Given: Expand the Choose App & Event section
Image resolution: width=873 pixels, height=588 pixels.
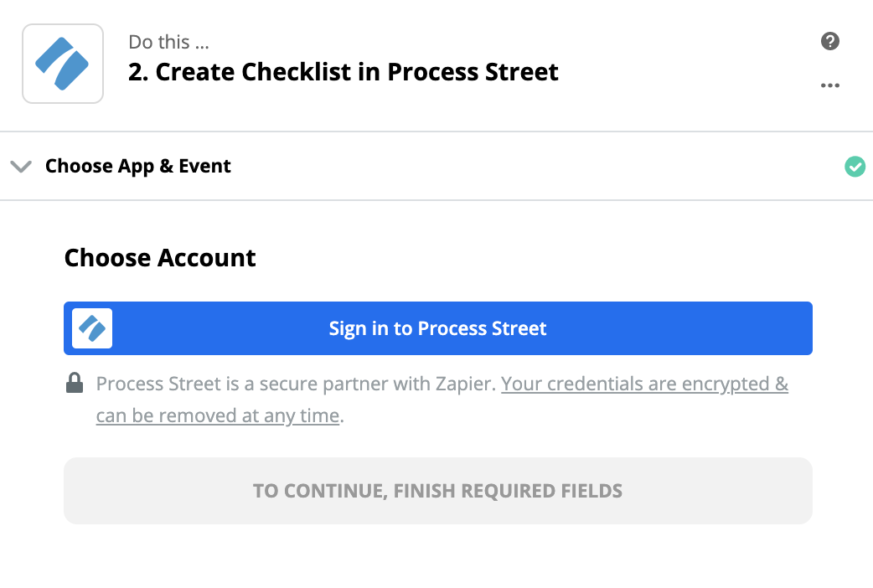Looking at the screenshot, I should 138,166.
